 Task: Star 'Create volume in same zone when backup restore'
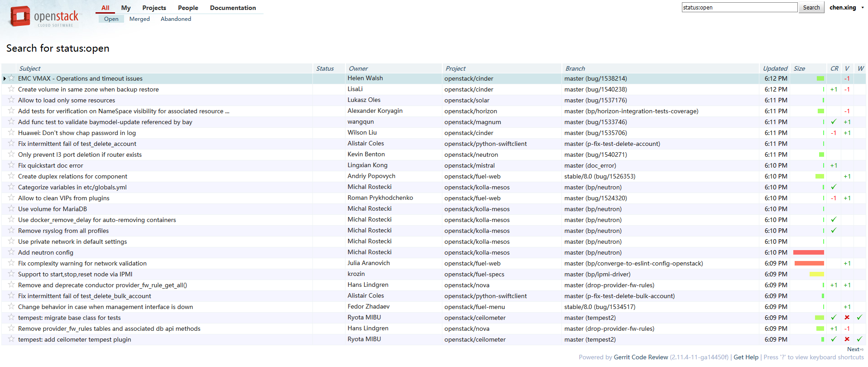tap(11, 89)
